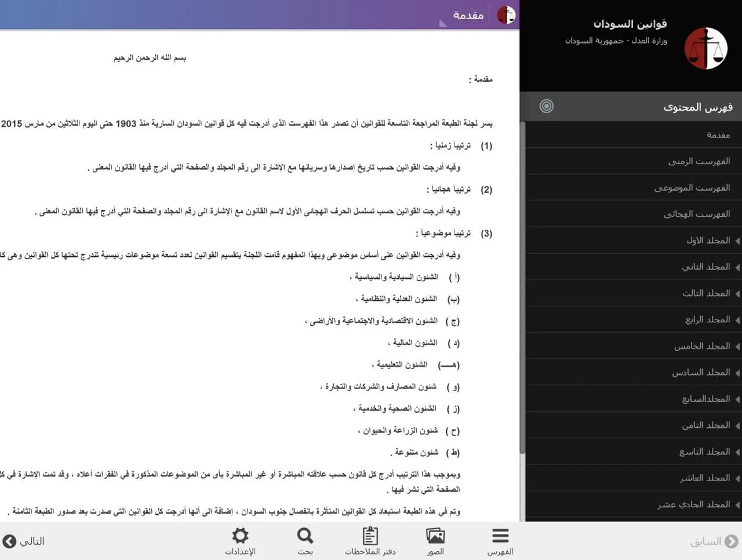Select the مقدمة sidebar entry

pos(719,134)
